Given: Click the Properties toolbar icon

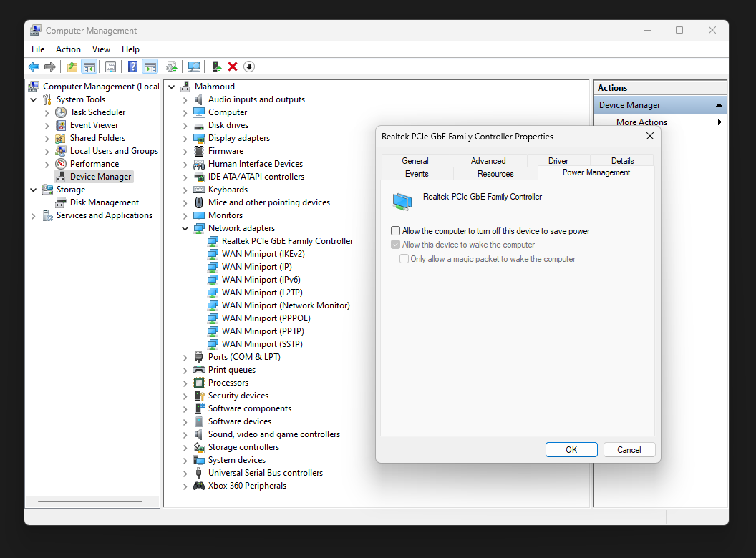Looking at the screenshot, I should click(110, 67).
